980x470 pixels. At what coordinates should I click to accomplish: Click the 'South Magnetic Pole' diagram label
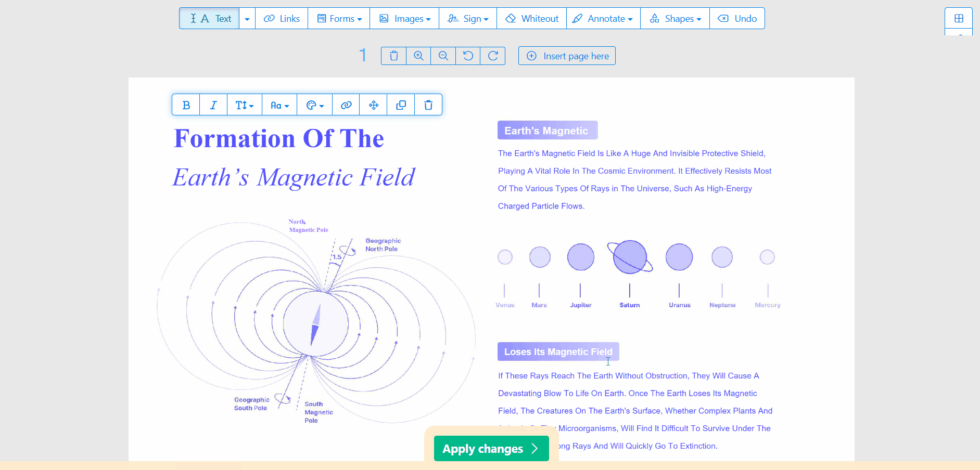[x=319, y=412]
